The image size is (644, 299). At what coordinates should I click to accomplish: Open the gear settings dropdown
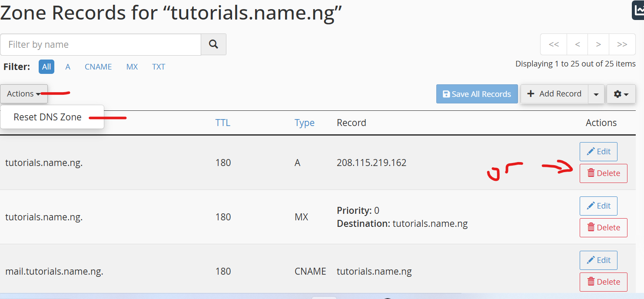point(621,94)
